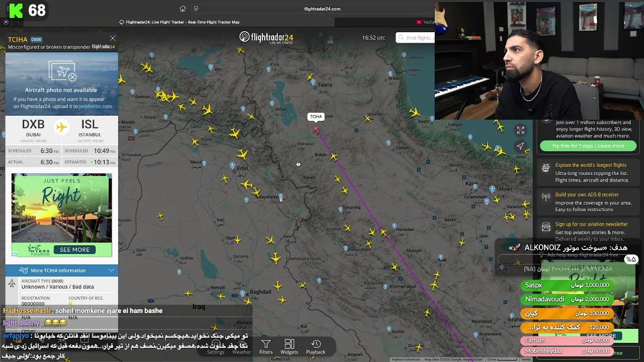Click the Keyboard shortcuts link on map
644x362 pixels.
[x=406, y=359]
